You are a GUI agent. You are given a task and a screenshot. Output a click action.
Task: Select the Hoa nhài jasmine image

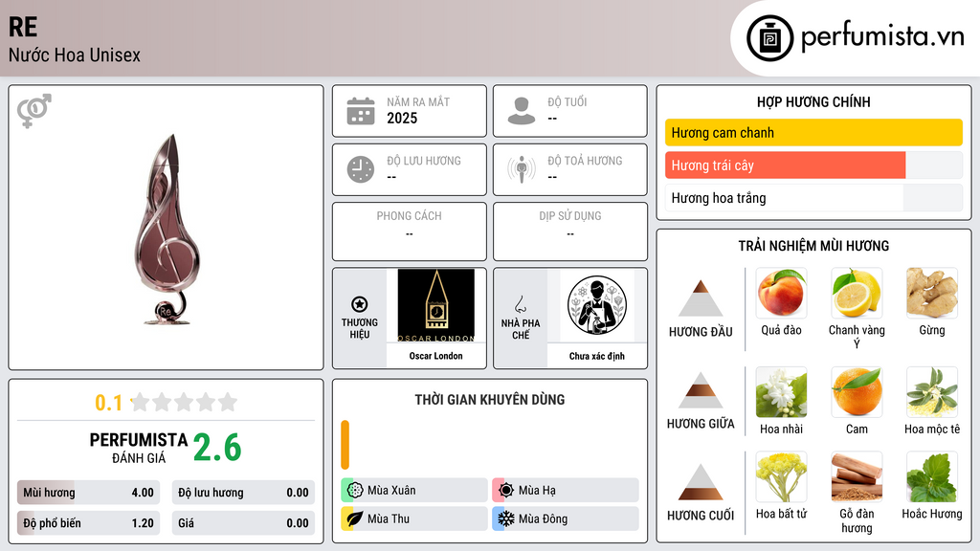coord(781,392)
